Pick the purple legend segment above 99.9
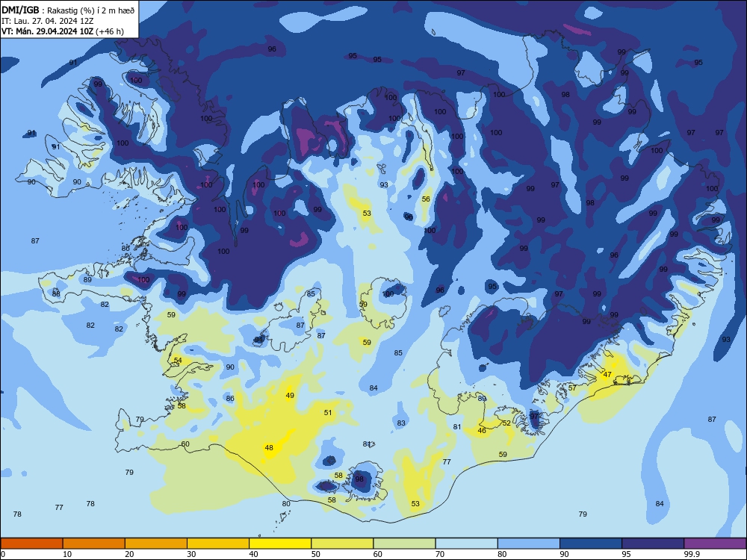The height and width of the screenshot is (560, 747). click(x=715, y=544)
